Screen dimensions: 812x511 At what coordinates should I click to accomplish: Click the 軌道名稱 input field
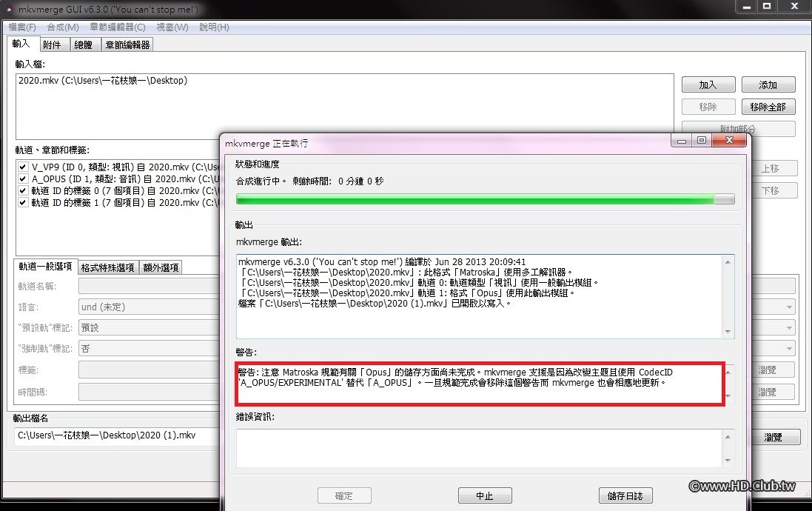coord(149,286)
